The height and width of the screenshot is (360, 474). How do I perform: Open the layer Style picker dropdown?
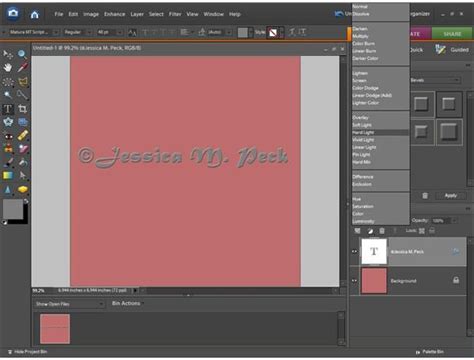point(282,32)
